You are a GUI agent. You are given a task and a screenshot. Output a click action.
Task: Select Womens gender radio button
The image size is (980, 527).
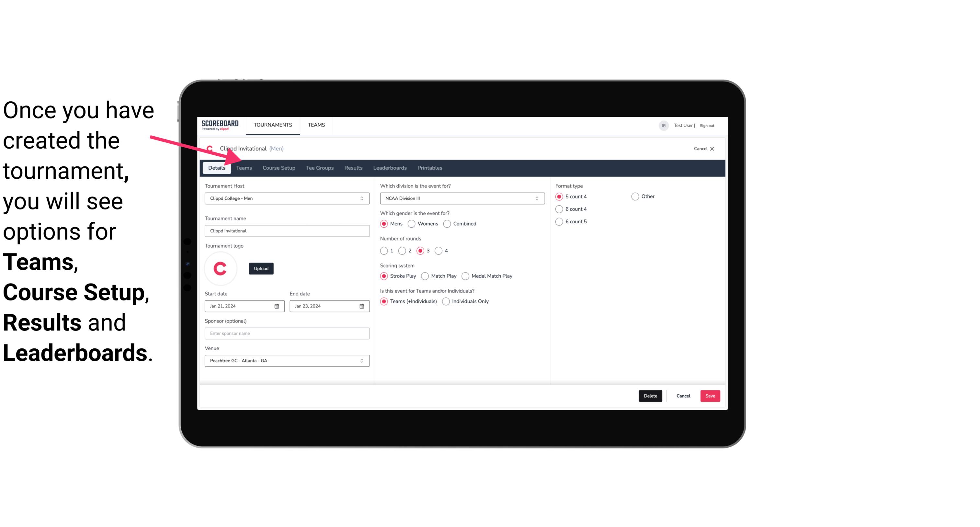(412, 223)
